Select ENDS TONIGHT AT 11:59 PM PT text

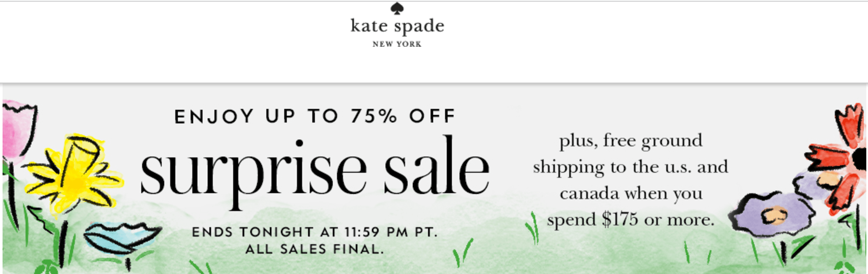coord(315,232)
